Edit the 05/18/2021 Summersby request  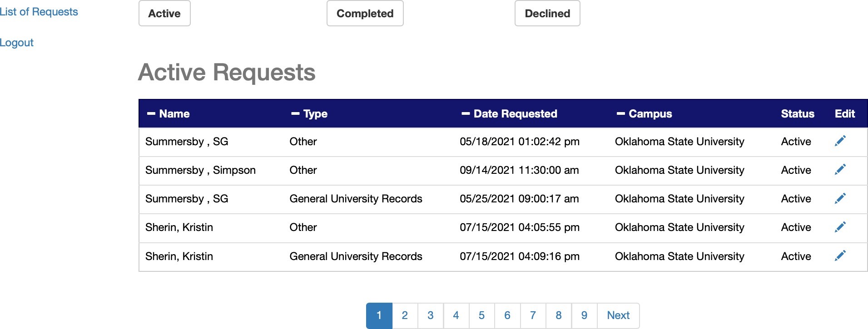click(840, 141)
